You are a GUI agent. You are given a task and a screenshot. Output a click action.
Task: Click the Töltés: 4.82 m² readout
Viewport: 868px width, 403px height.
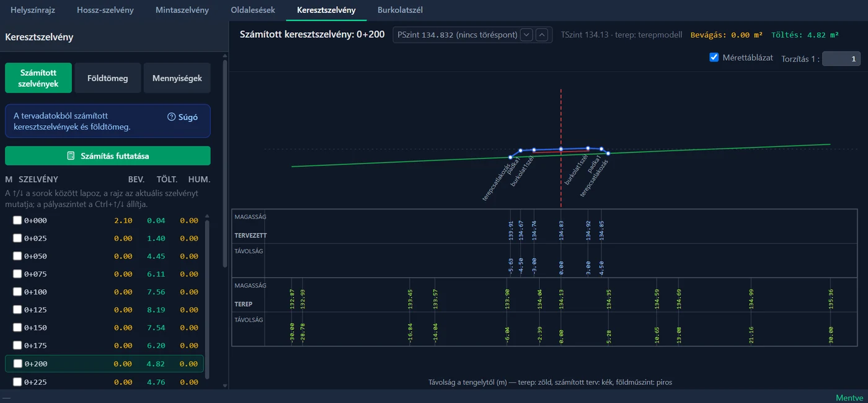coord(805,35)
